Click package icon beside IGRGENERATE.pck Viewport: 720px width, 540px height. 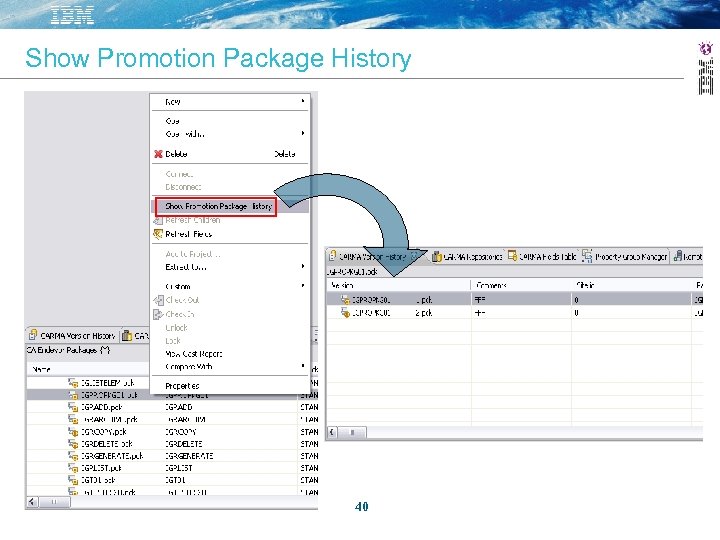(x=73, y=456)
